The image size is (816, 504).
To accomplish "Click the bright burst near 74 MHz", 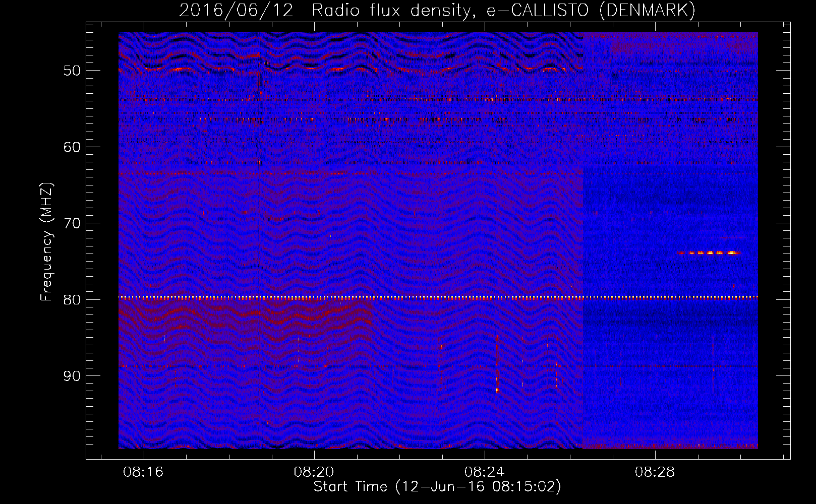I will [x=710, y=253].
